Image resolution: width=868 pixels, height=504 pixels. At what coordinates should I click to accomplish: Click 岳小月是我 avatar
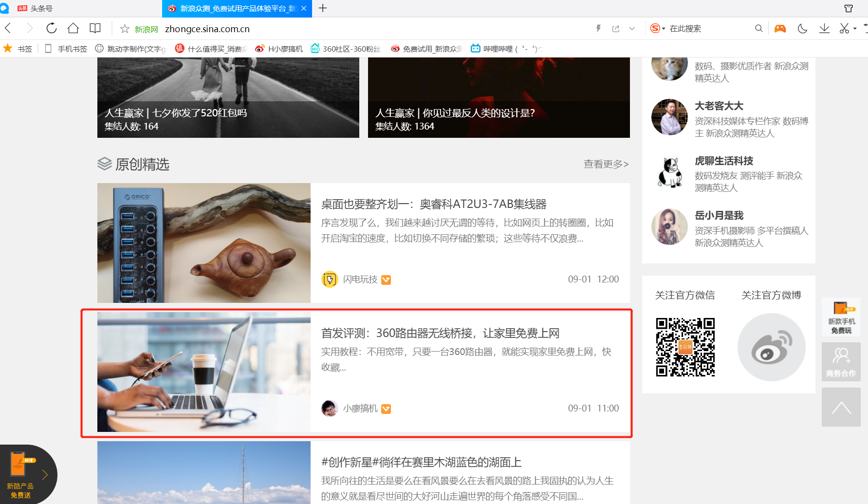tap(669, 226)
